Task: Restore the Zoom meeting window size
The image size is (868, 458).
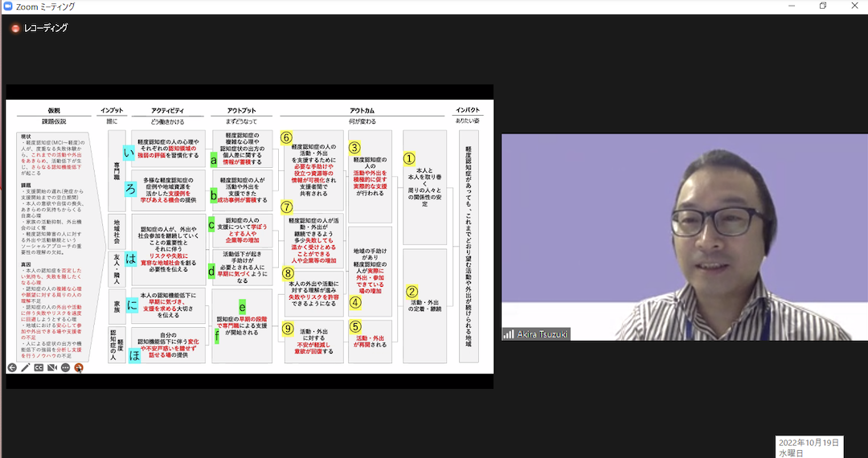Action: tap(822, 6)
